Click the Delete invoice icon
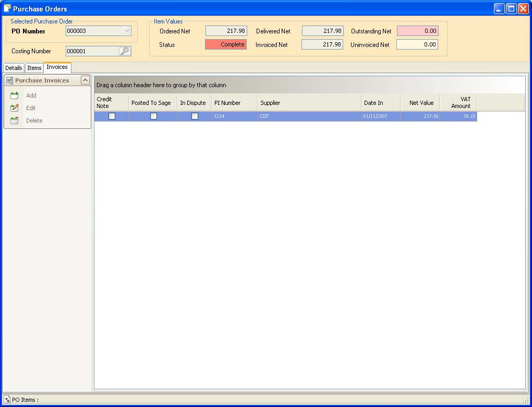The width and height of the screenshot is (532, 407). coord(14,121)
